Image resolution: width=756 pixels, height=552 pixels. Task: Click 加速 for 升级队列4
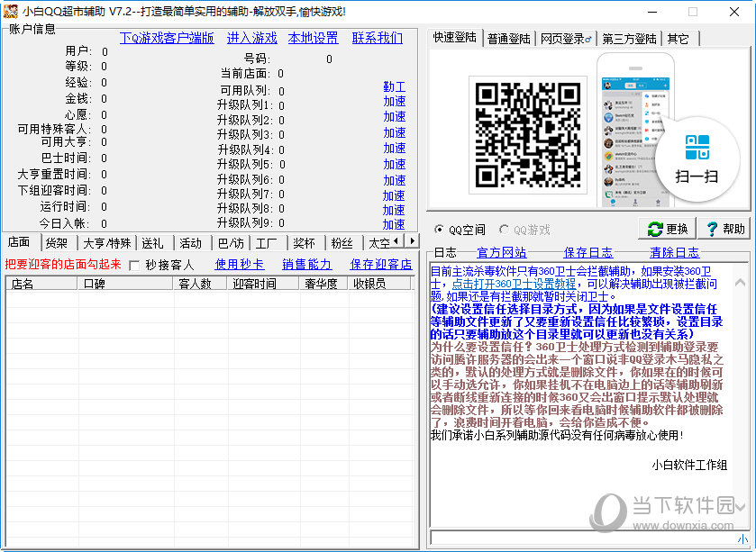(x=395, y=149)
